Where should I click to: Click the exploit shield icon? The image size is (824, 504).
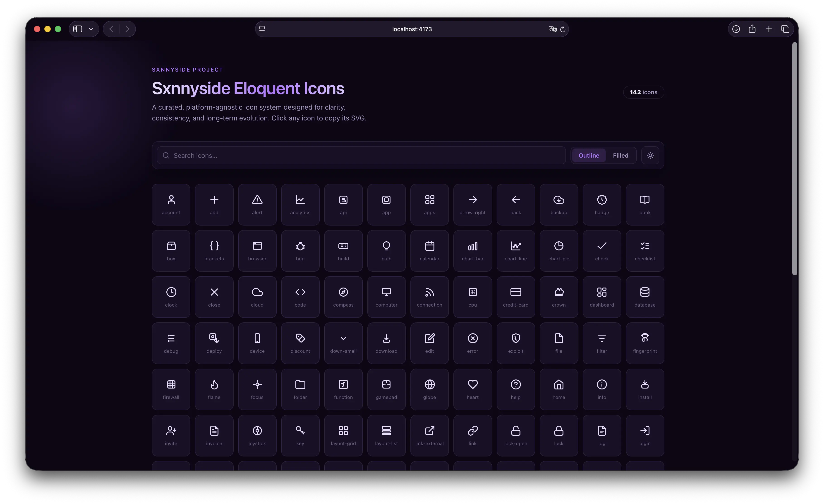point(516,343)
